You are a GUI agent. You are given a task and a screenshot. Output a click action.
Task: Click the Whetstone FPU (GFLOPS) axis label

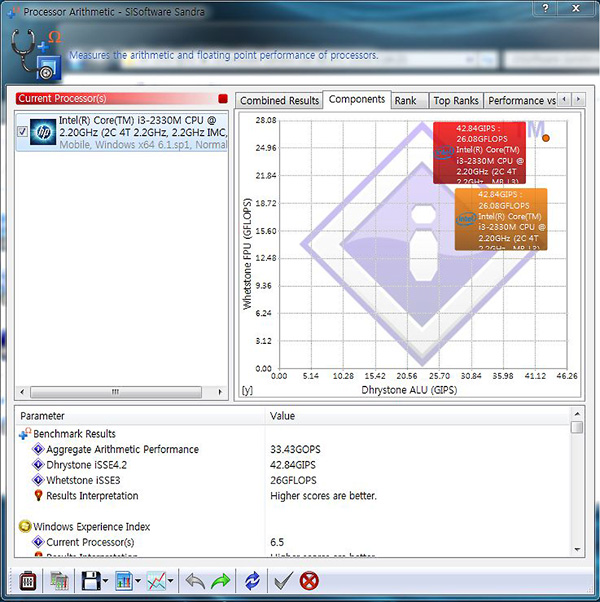pyautogui.click(x=247, y=254)
